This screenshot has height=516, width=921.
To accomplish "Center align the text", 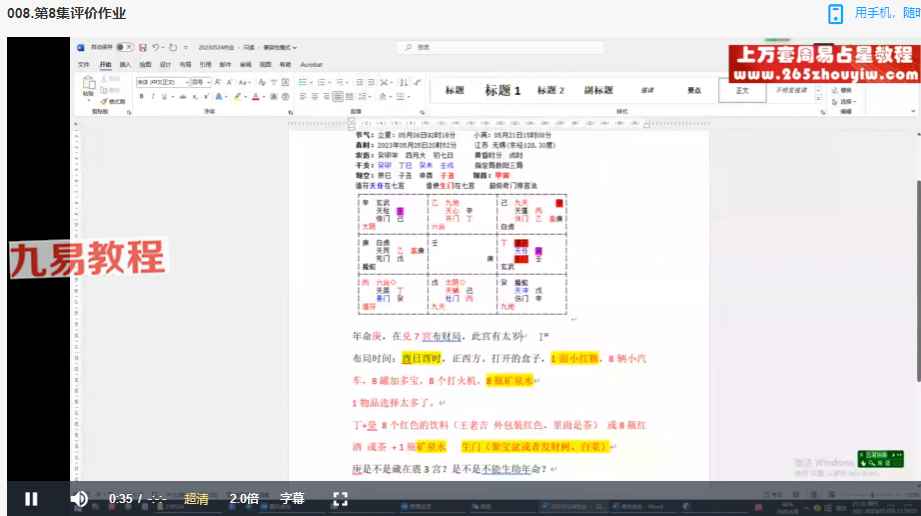I will click(314, 96).
